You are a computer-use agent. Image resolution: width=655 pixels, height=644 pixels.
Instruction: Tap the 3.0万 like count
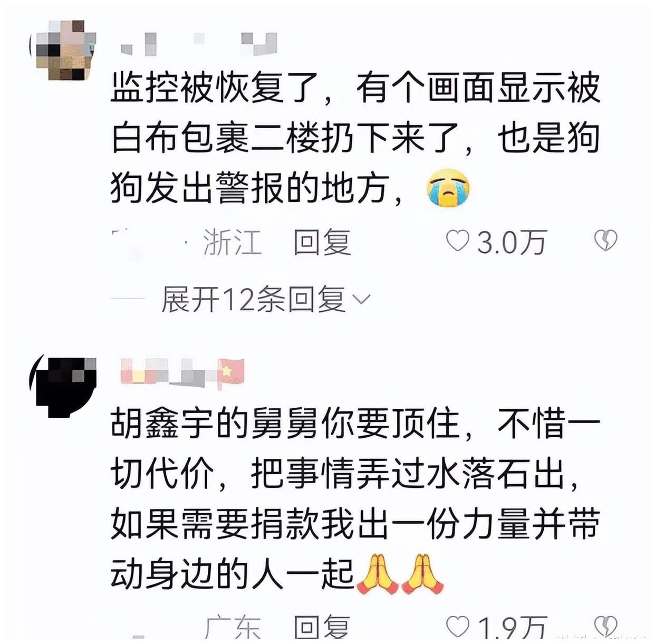[512, 243]
